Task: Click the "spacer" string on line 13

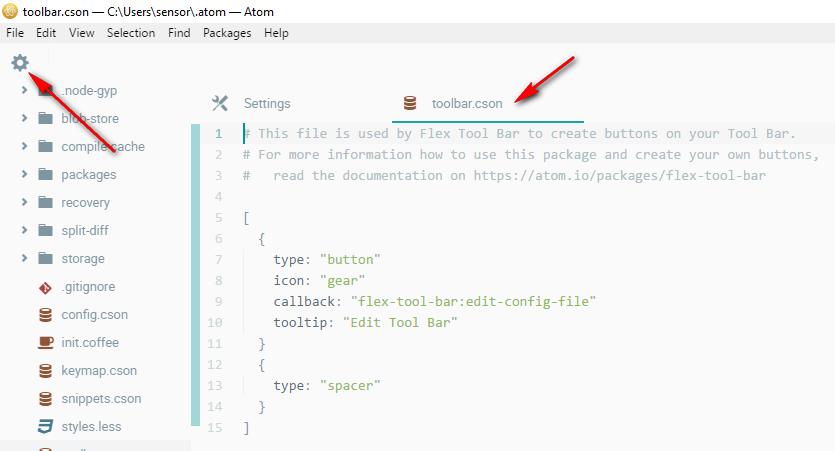Action: 350,386
